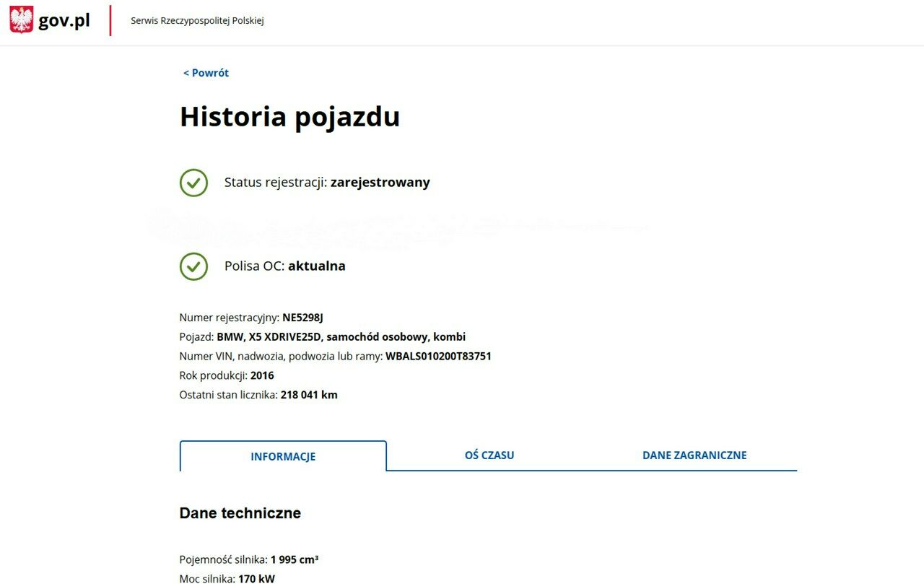The image size is (924, 584).
Task: Click the engine capacity 1 995 cm³ value
Action: 295,559
